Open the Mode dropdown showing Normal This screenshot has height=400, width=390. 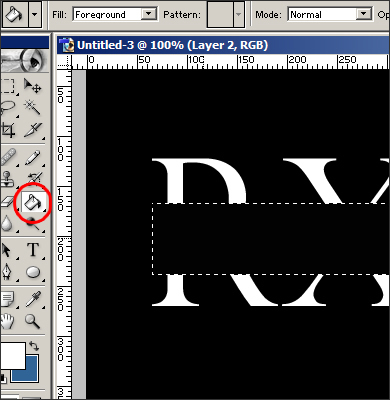point(330,14)
